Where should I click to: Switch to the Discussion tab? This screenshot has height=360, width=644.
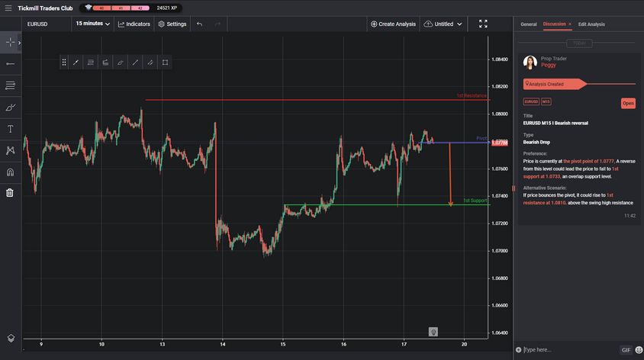[x=554, y=24]
